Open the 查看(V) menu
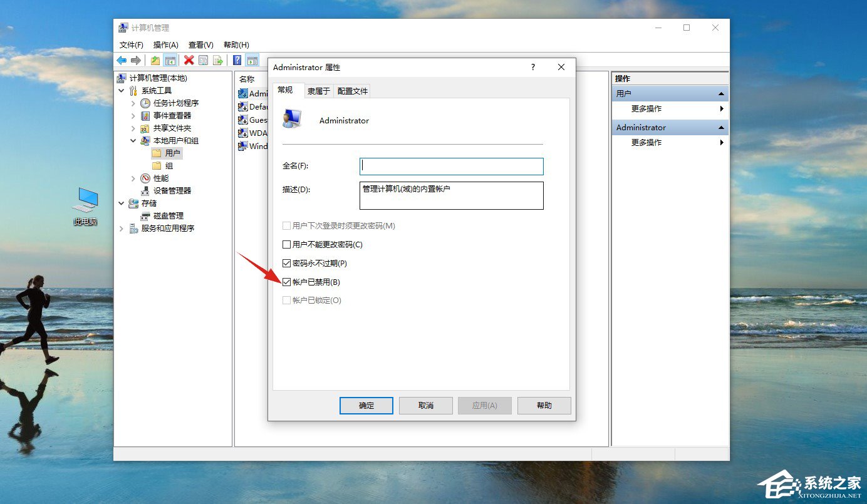The image size is (867, 504). coord(201,45)
